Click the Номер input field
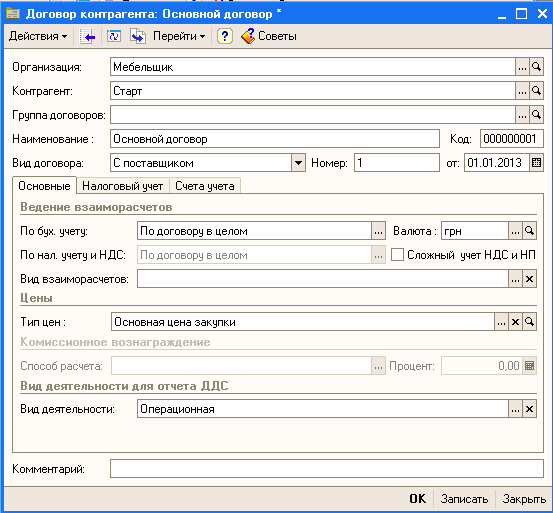Image resolution: width=553 pixels, height=513 pixels. [397, 163]
